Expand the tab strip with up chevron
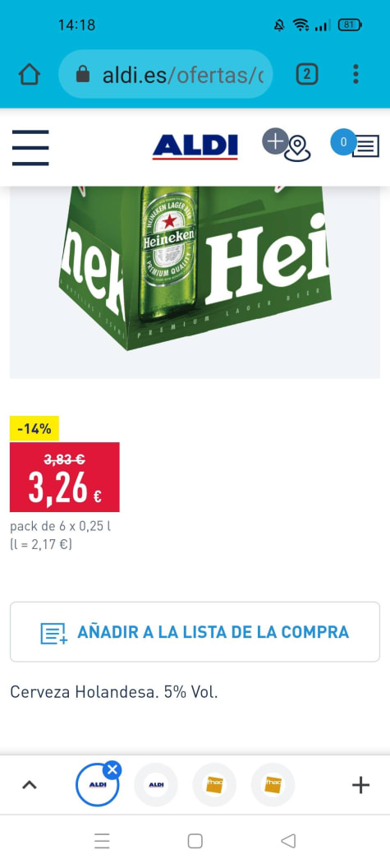 point(30,785)
